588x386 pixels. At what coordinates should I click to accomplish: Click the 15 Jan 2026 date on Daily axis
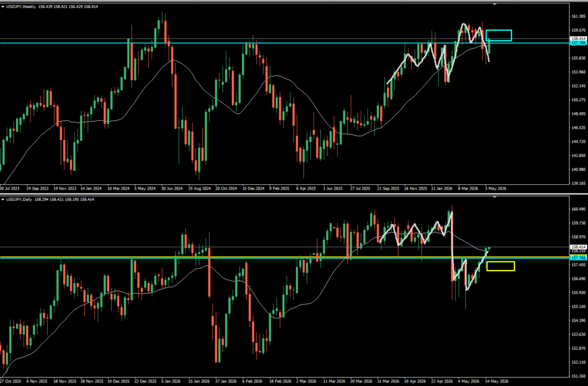click(199, 381)
